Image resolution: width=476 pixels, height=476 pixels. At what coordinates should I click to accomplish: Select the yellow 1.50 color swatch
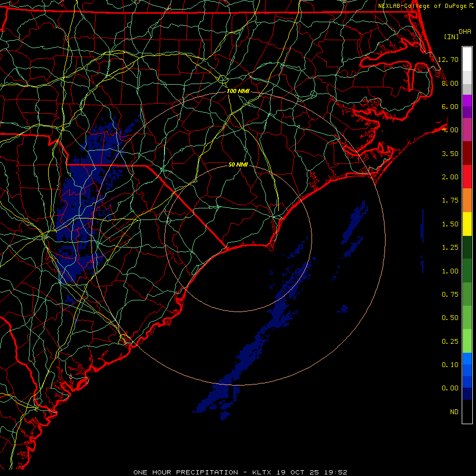[467, 224]
